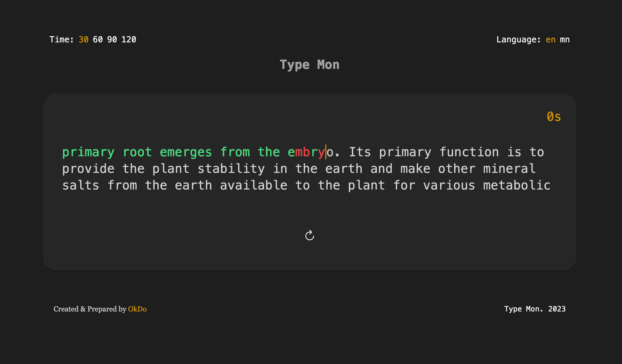Open the OkDo creator link
Screen dimensions: 622x364
pyautogui.click(x=137, y=309)
